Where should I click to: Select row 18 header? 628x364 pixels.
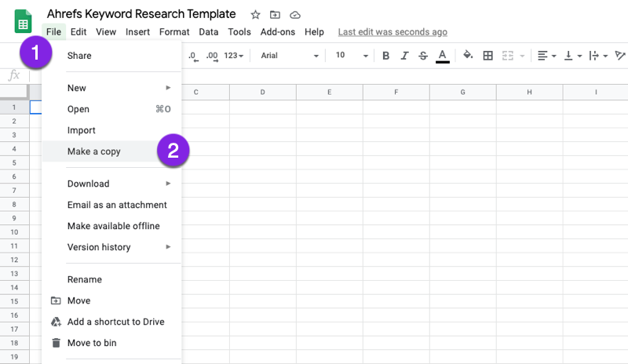pyautogui.click(x=14, y=343)
